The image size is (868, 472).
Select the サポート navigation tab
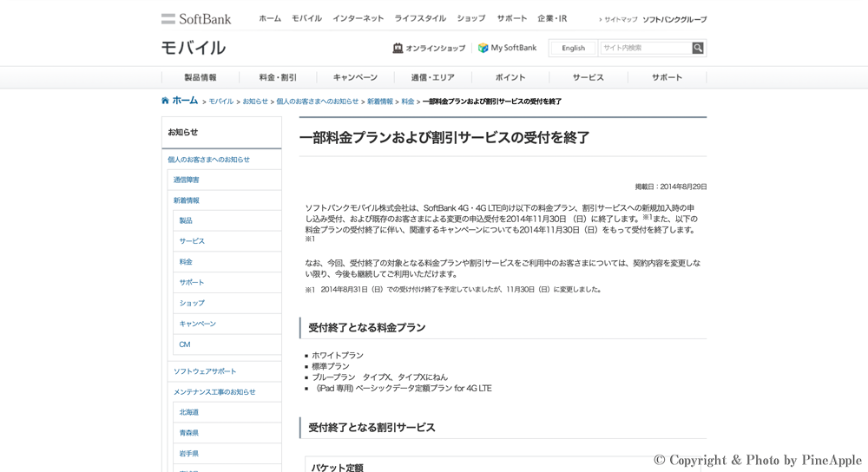(667, 77)
